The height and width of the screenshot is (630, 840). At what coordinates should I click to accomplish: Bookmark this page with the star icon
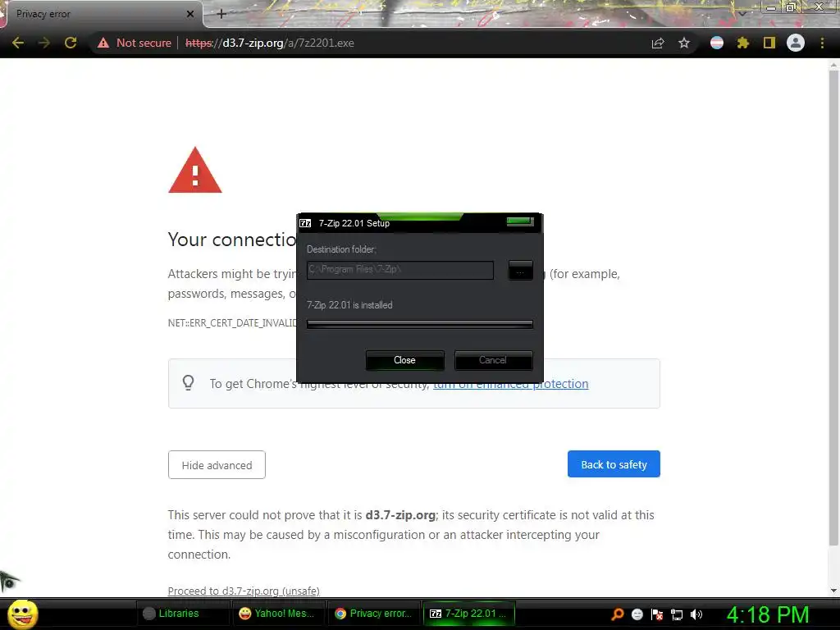pos(684,43)
